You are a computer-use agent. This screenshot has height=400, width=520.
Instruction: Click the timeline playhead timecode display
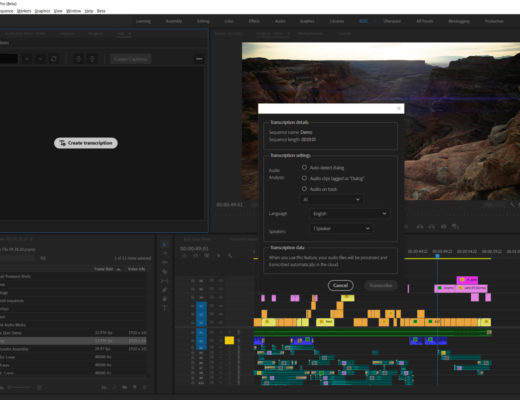(194, 249)
